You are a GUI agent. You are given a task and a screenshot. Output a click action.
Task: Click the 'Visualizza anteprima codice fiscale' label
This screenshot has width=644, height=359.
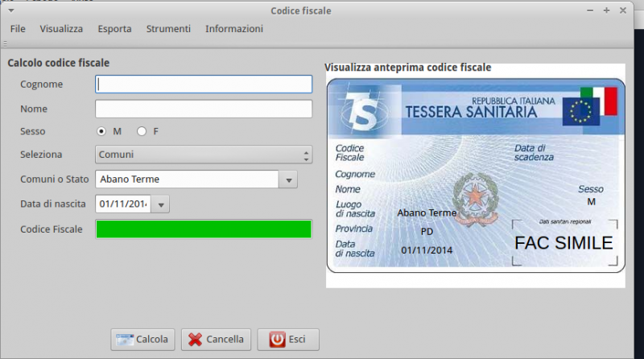tap(408, 68)
